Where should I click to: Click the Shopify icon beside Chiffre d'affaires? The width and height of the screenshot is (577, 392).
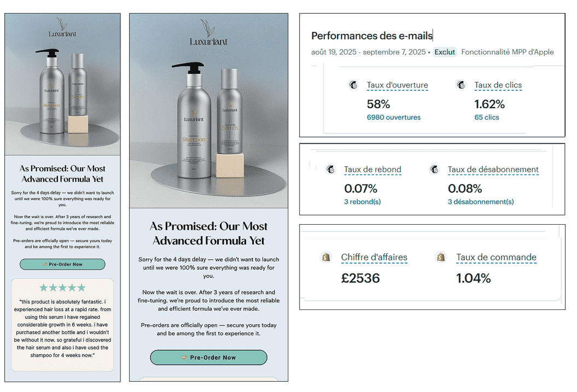(326, 257)
